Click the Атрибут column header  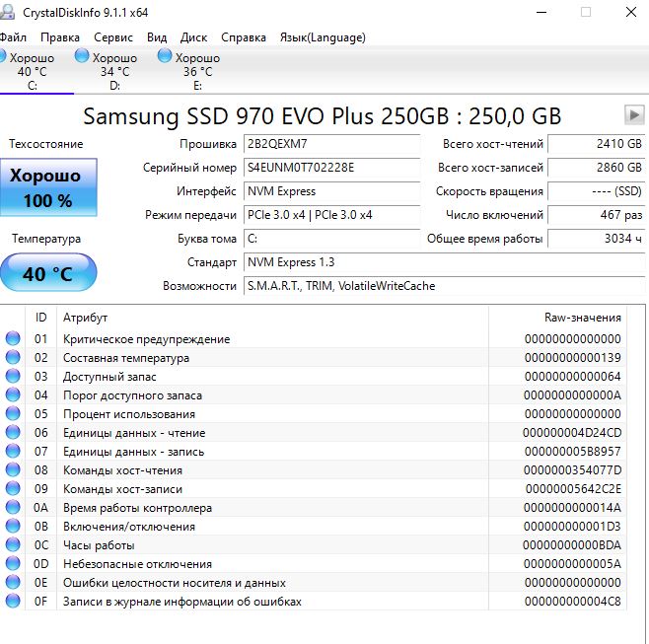click(x=271, y=318)
